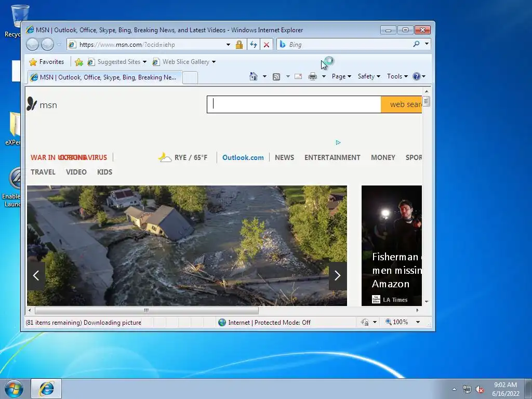The width and height of the screenshot is (532, 399).
Task: Open the Outlook.com link
Action: pyautogui.click(x=243, y=157)
